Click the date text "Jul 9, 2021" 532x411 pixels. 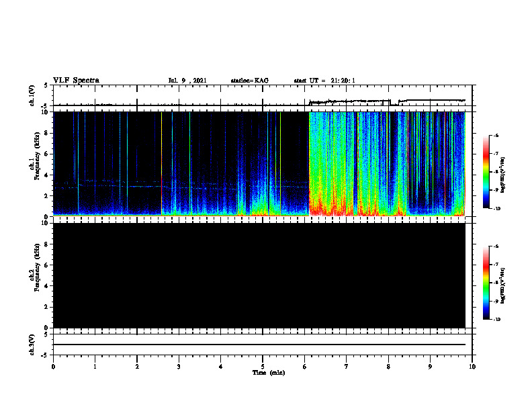point(187,81)
